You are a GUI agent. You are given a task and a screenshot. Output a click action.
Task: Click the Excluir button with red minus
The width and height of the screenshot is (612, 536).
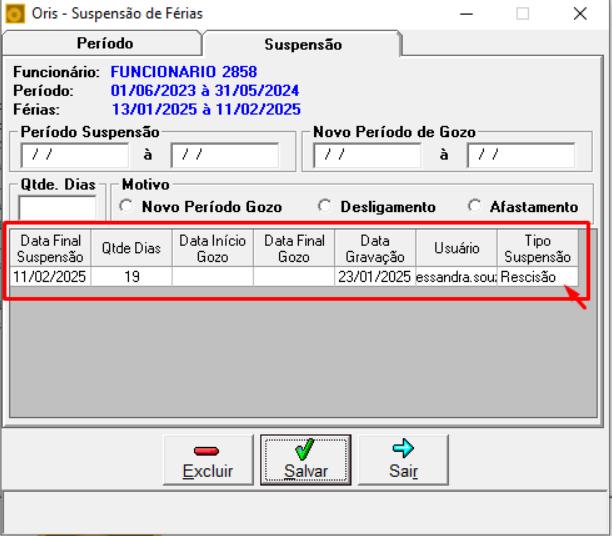[x=208, y=460]
